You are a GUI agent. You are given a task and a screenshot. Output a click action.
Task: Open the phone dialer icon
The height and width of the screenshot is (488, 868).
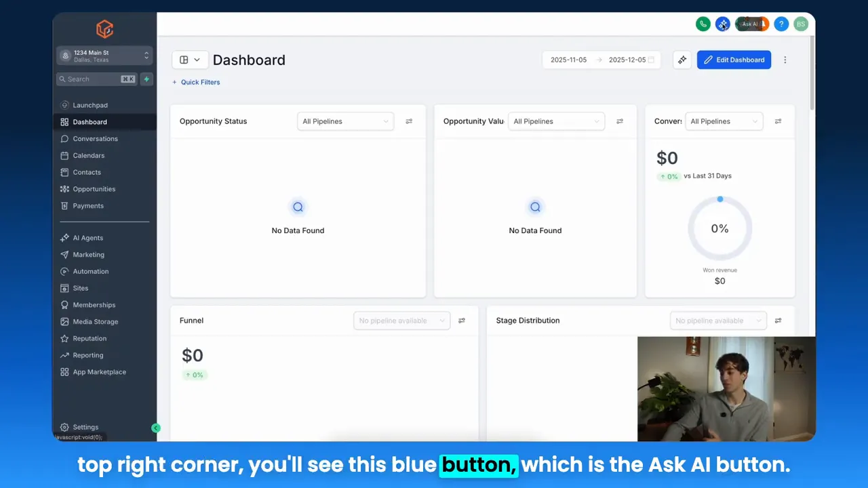click(703, 24)
